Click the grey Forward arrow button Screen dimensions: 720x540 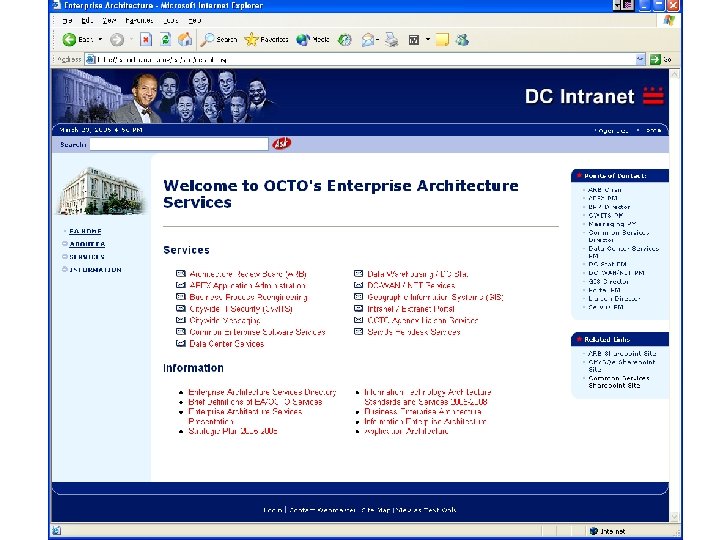[x=117, y=40]
